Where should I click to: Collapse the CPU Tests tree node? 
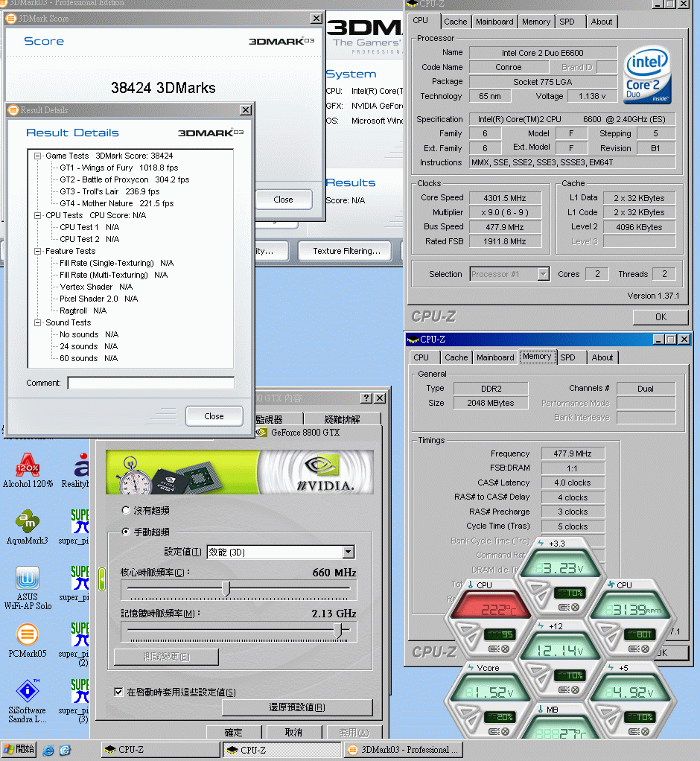[37, 215]
